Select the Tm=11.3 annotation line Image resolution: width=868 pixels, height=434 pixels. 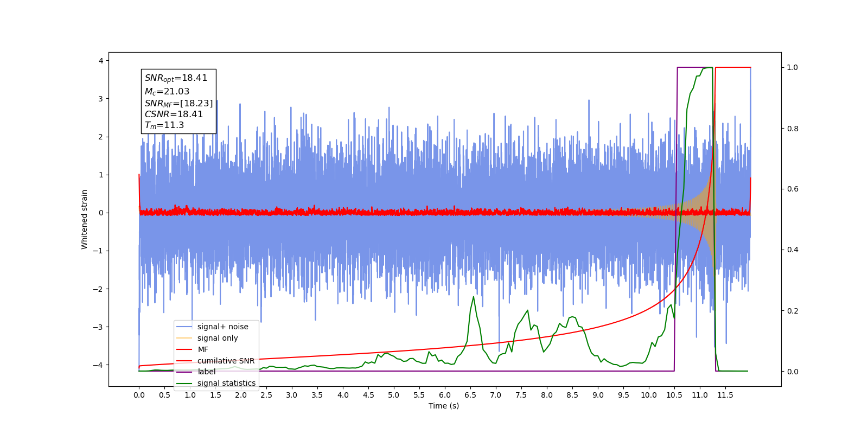(164, 125)
